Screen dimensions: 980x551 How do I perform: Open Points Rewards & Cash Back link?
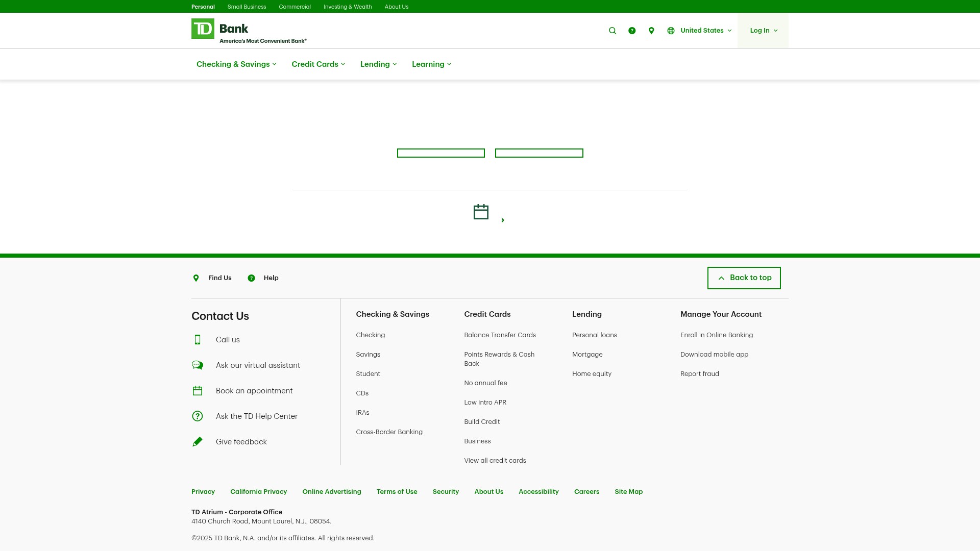click(499, 359)
